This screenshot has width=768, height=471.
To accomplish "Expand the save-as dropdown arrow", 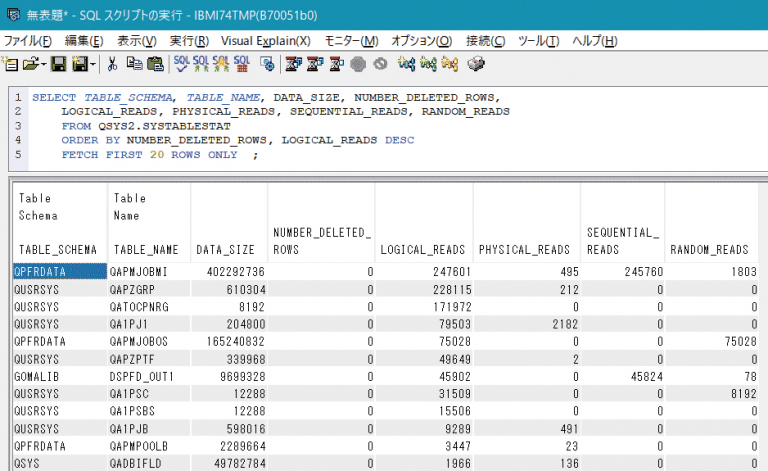I will pos(93,64).
